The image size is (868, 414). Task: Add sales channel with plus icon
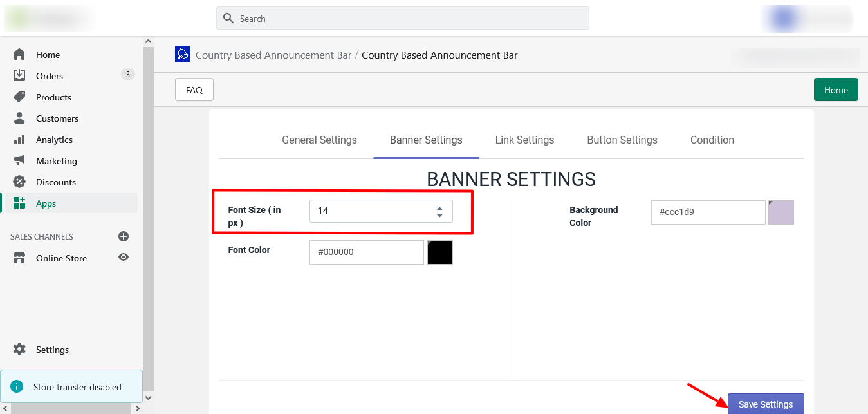pyautogui.click(x=124, y=236)
